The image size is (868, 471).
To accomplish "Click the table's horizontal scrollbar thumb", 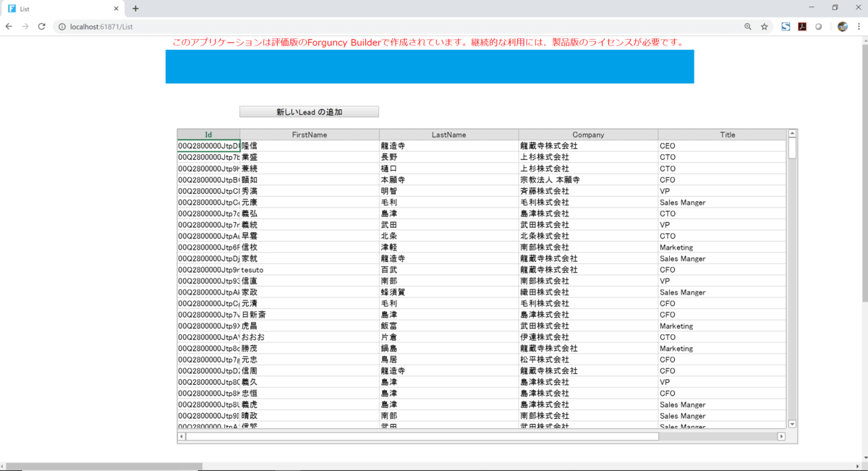I will (422, 436).
